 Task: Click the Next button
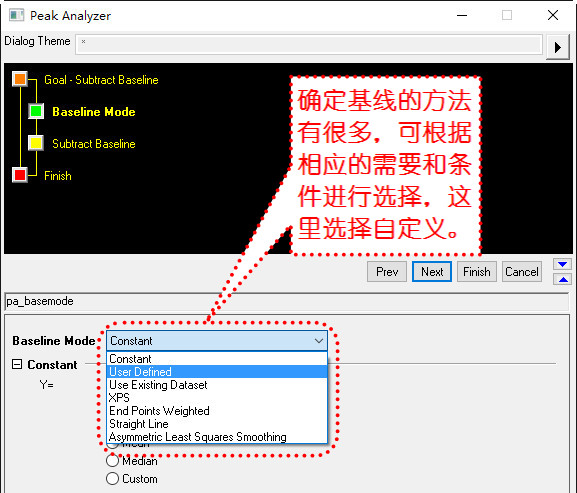[x=432, y=272]
